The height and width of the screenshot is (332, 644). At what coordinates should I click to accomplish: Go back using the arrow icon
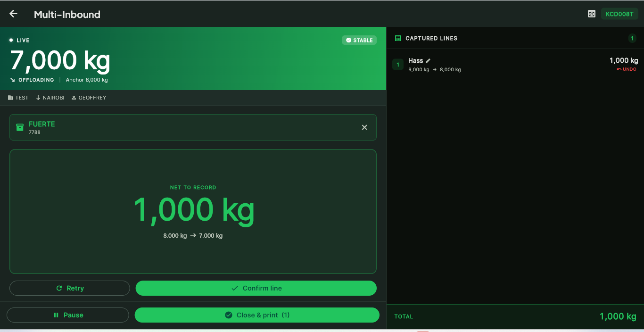13,14
